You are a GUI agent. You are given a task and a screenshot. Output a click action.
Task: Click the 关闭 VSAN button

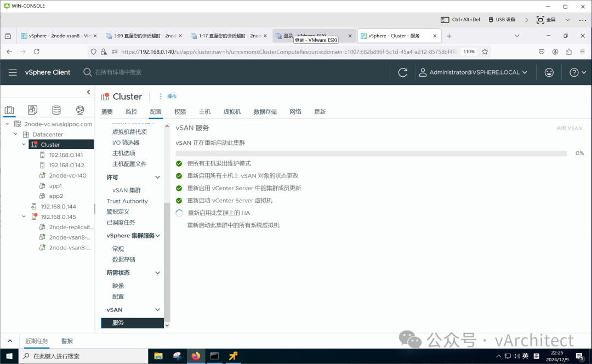point(569,128)
